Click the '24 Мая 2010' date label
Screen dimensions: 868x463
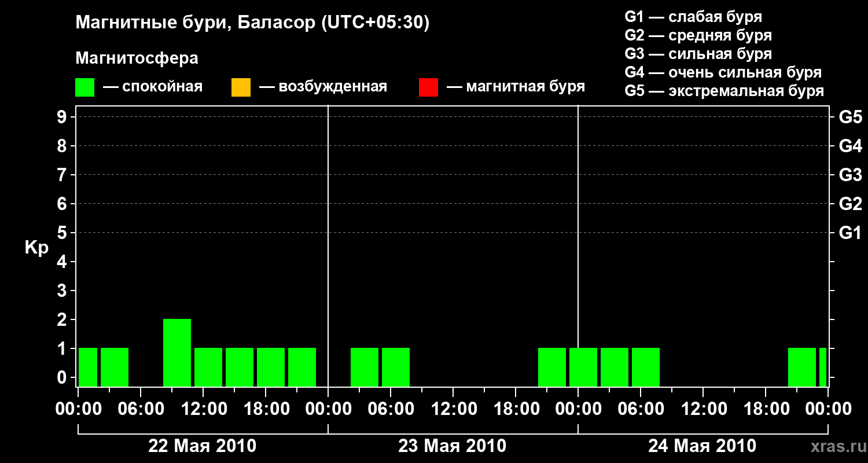click(x=702, y=446)
